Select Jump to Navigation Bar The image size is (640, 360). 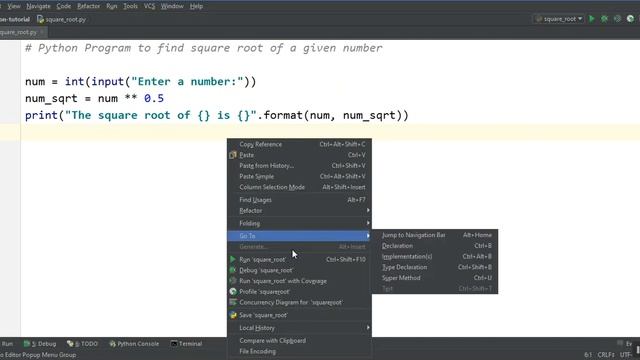point(435,235)
